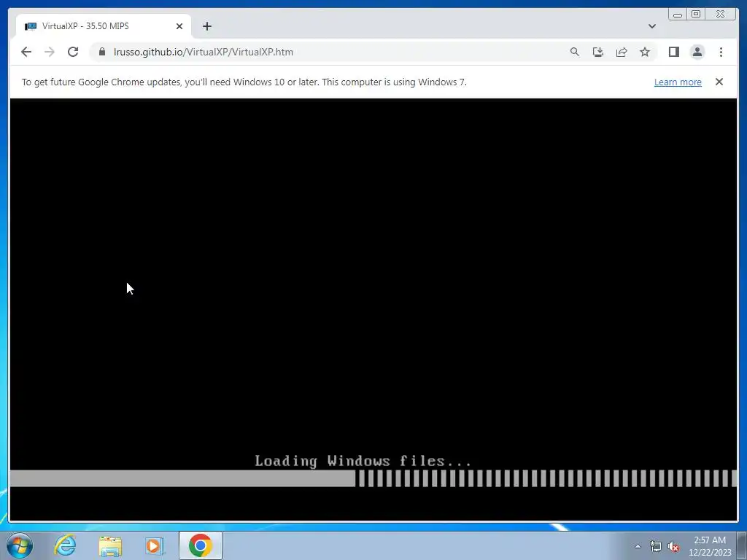Restore down the Chrome window
The width and height of the screenshot is (747, 560).
[695, 15]
